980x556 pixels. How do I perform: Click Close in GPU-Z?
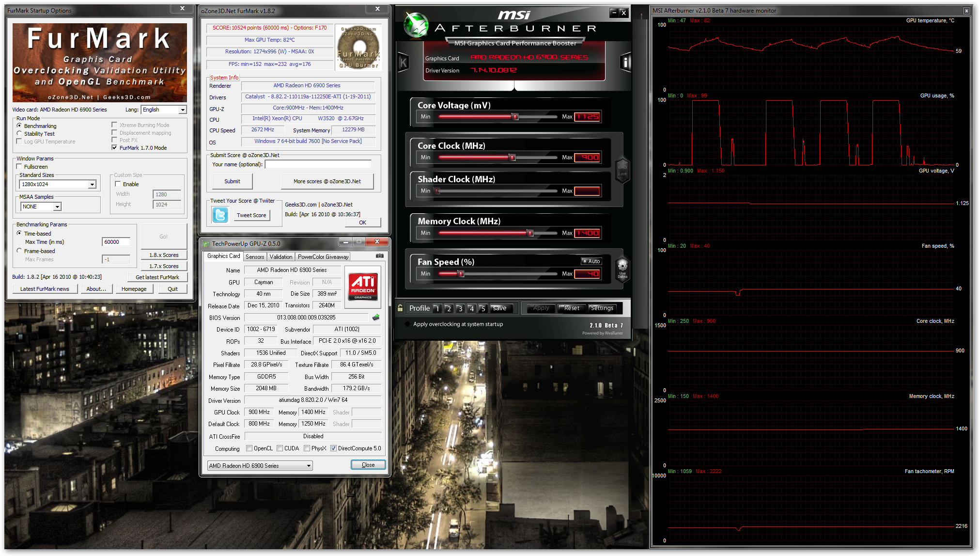click(x=368, y=465)
